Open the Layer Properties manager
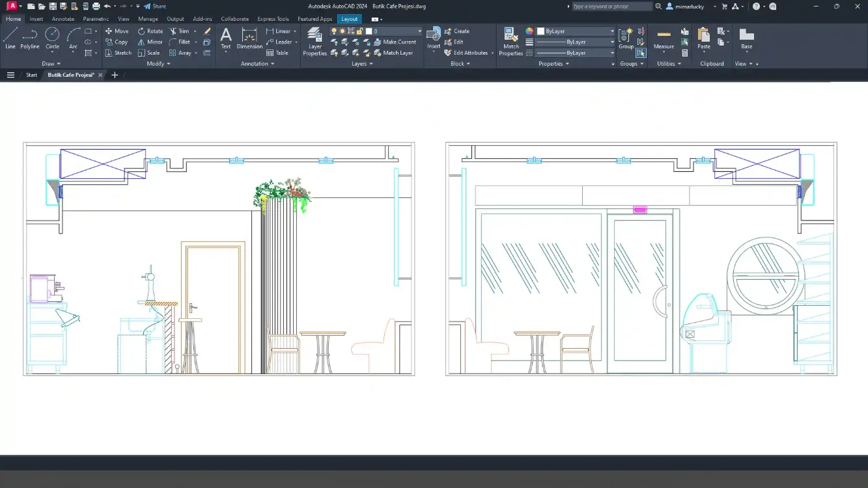868x488 pixels. [x=315, y=42]
